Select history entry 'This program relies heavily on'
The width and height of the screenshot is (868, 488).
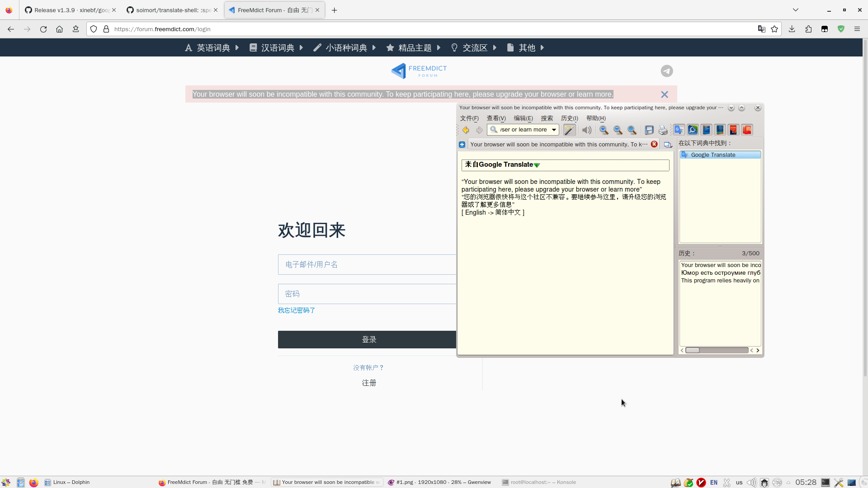click(x=720, y=281)
